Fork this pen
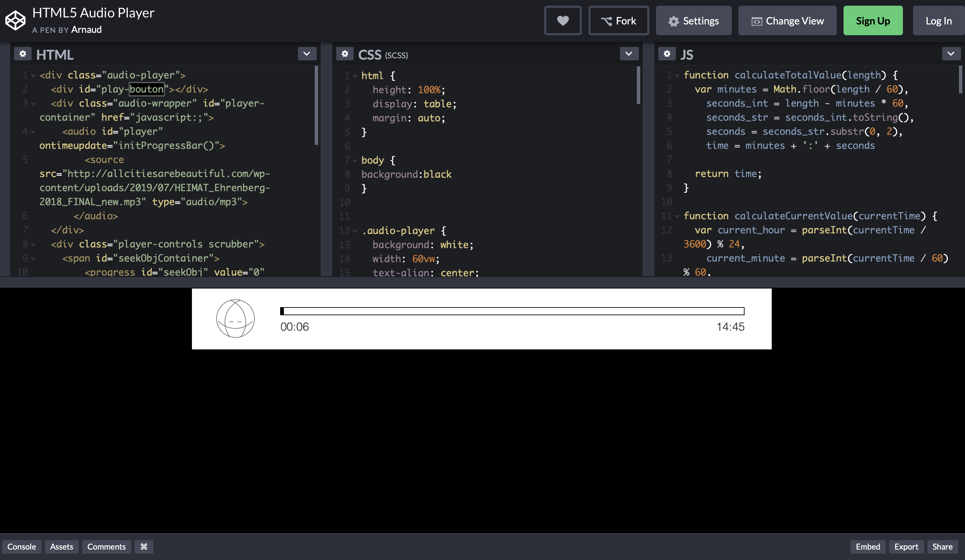Screen dimensions: 965x560 [618, 21]
